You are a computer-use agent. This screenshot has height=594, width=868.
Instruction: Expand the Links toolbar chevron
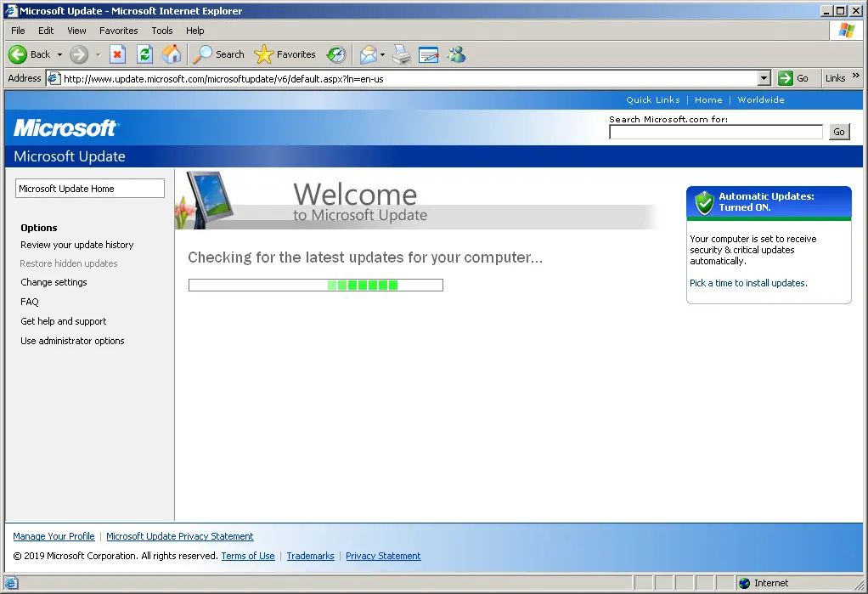tap(856, 76)
